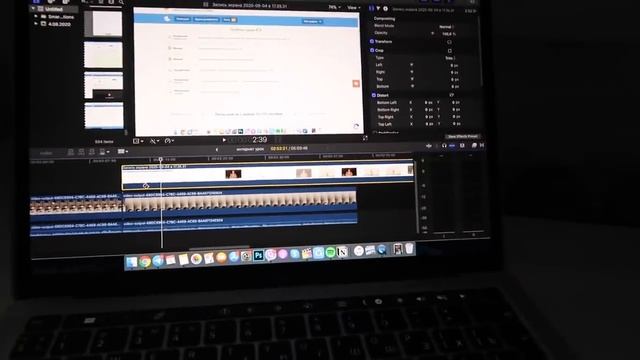Show the Crop on-screen controls icon
Viewport: 640px width, 360px height.
click(449, 51)
